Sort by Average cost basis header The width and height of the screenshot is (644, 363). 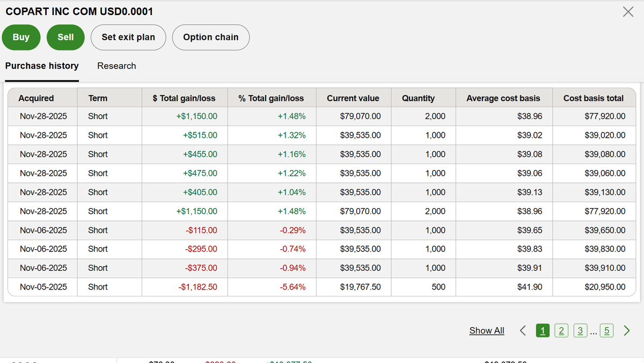(503, 98)
